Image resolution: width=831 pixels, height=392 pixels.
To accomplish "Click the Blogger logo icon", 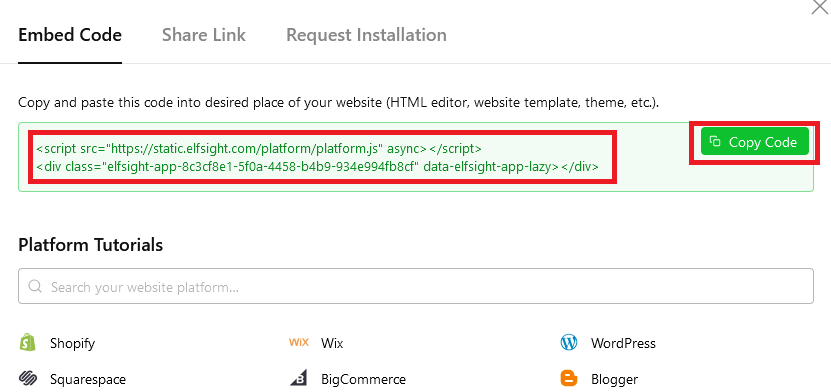I will pyautogui.click(x=569, y=379).
